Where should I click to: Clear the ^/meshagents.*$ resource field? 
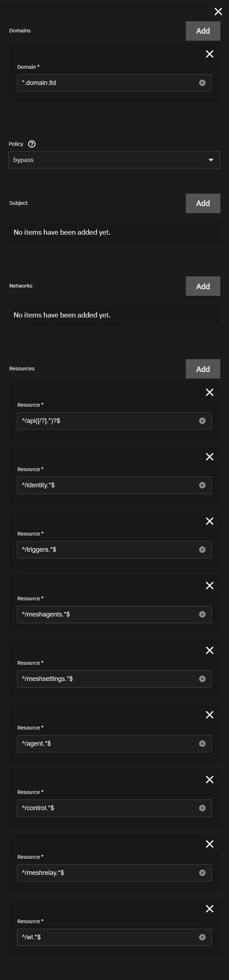coord(202,614)
